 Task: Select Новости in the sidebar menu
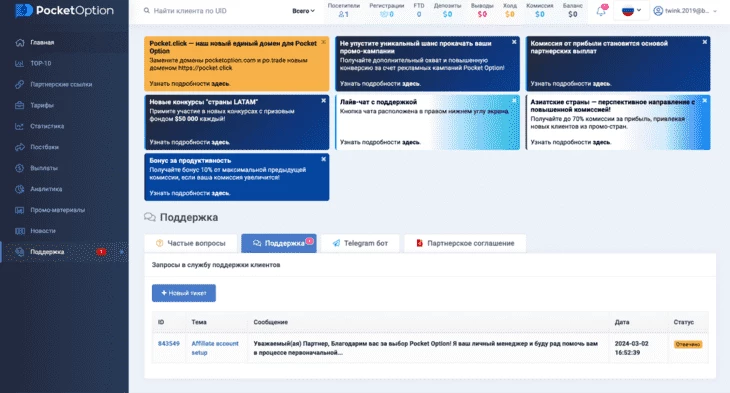click(x=43, y=231)
